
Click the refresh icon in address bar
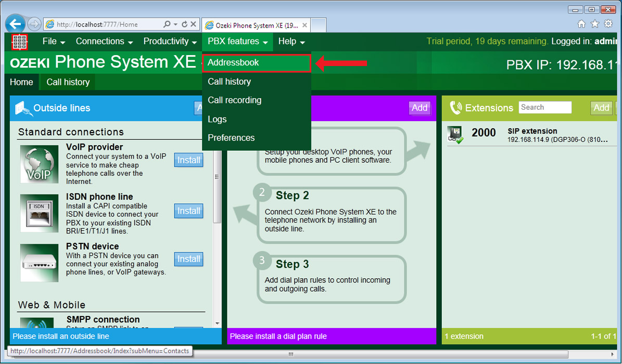click(x=184, y=24)
